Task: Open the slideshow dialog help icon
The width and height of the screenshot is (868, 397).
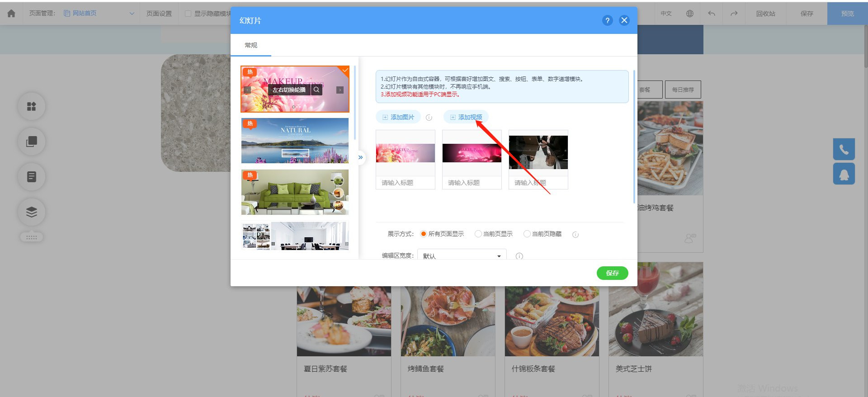Action: click(x=607, y=20)
